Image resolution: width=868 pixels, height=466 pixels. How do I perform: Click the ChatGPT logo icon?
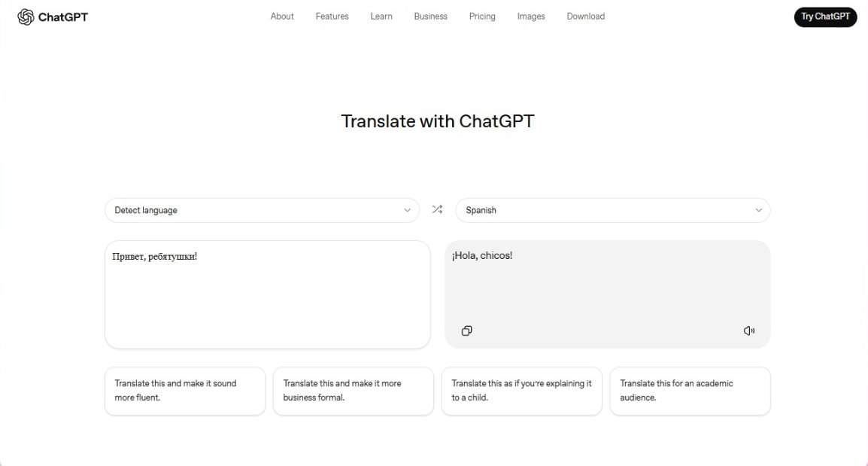click(26, 17)
